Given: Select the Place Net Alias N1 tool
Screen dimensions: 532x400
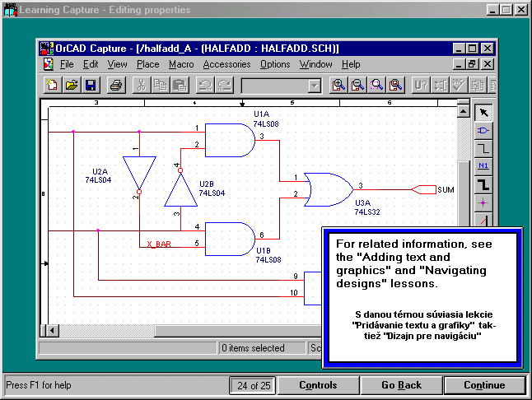Looking at the screenshot, I should tap(484, 165).
